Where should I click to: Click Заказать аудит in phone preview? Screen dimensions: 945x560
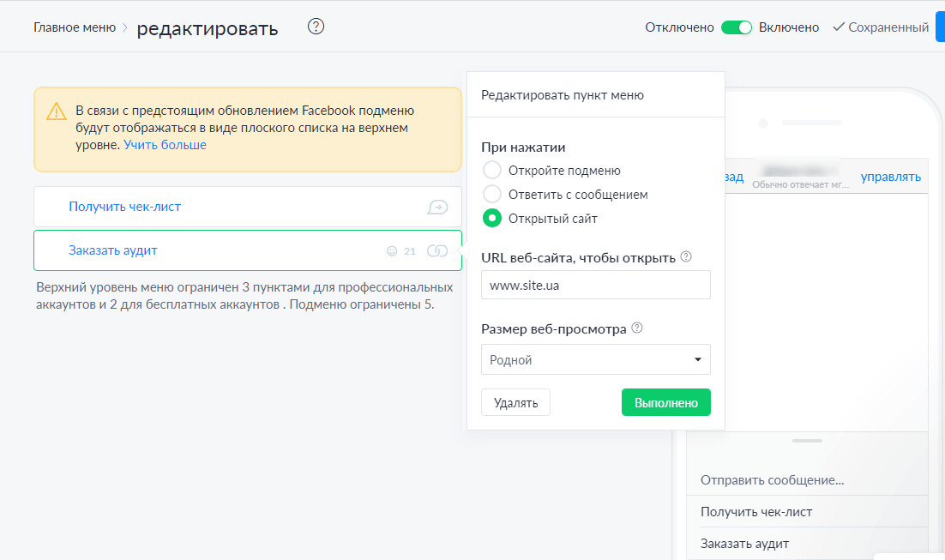click(x=745, y=544)
